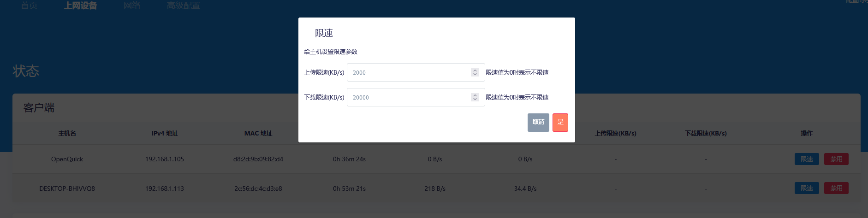Screen dimensions: 868x218
Task: Click 禁用 button for DESKTOP-BHIVVQ8
Action: (x=836, y=188)
